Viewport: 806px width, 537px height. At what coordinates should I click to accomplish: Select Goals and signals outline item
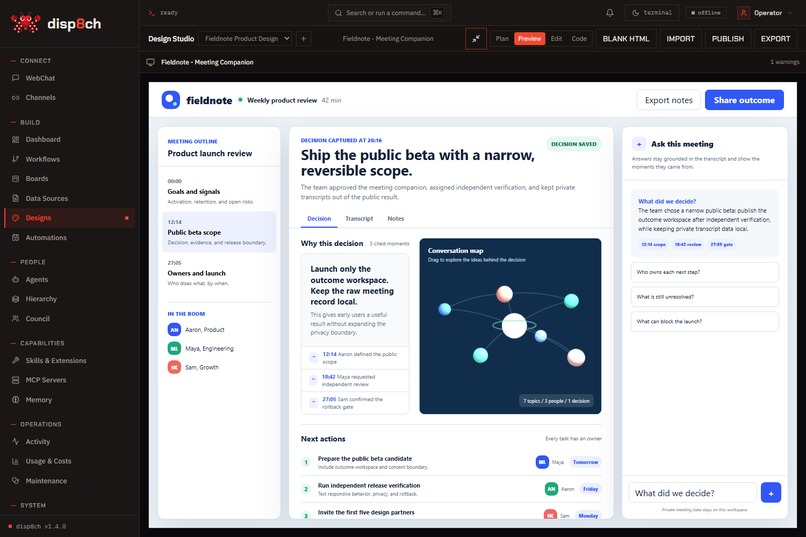218,191
